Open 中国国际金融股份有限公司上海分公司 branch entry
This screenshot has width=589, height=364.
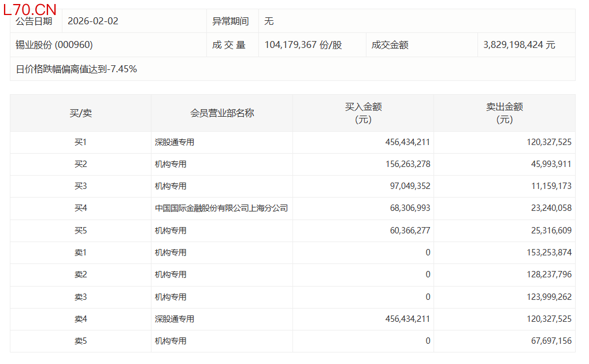(x=221, y=209)
